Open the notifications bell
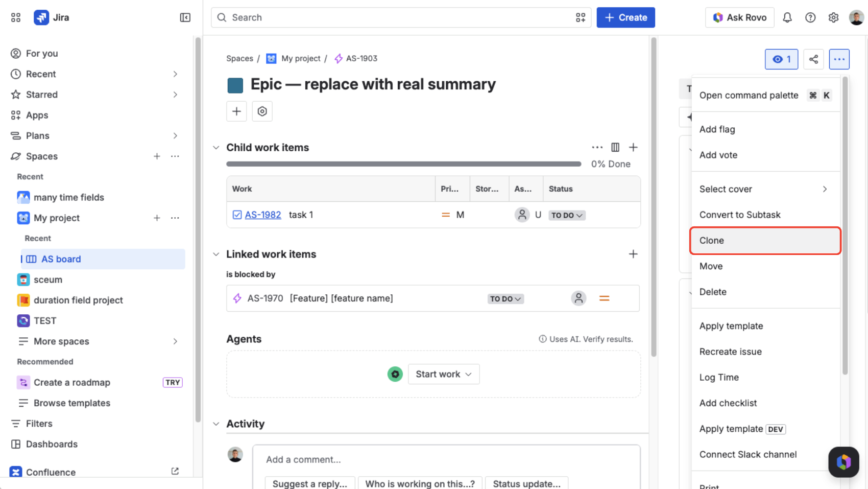 787,17
